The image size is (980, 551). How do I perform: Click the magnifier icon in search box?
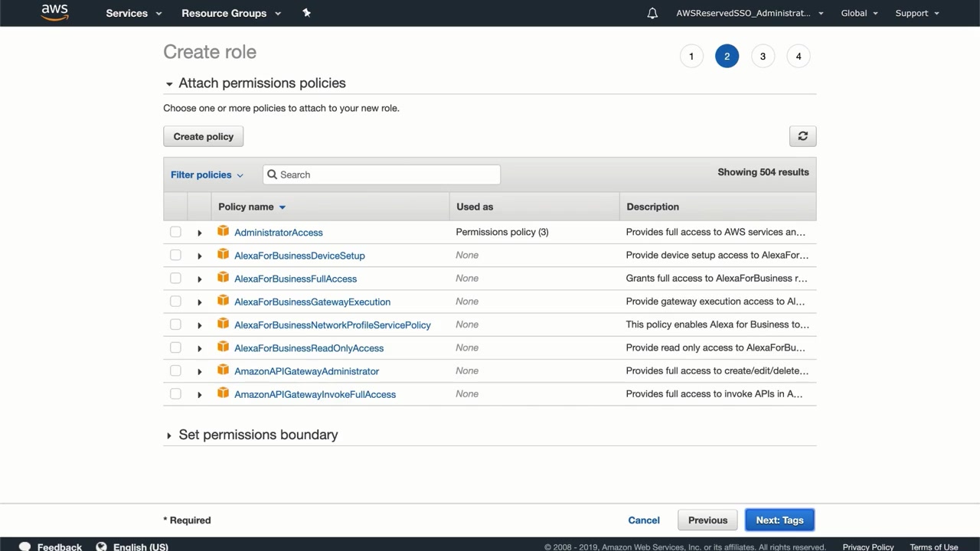[x=272, y=174]
